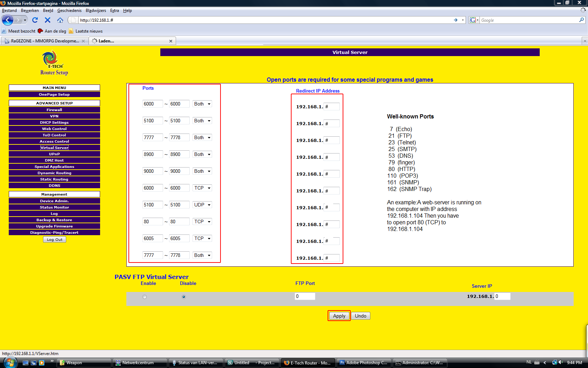This screenshot has width=588, height=368.
Task: Click the Reload page icon
Action: coord(35,20)
